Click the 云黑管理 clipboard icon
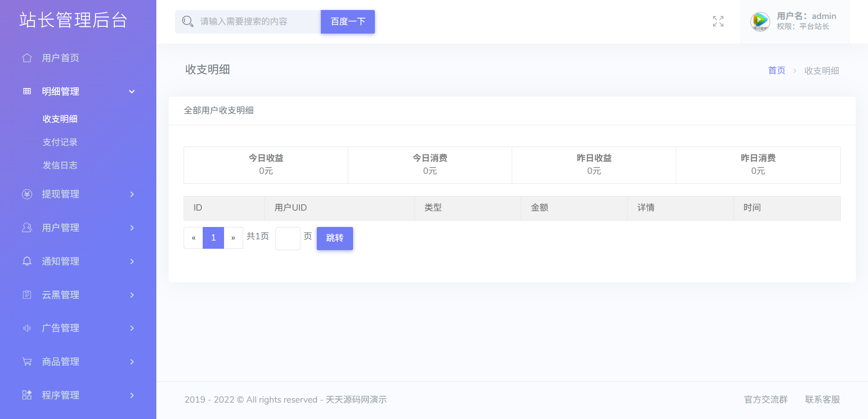 (27, 295)
